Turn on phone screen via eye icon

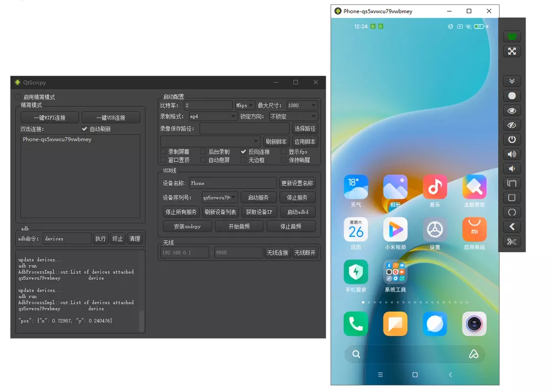512,110
